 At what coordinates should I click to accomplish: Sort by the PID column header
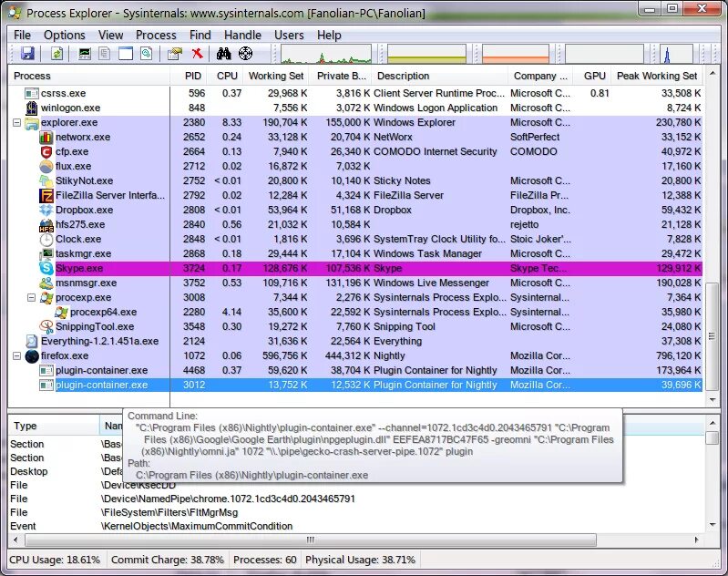point(190,76)
